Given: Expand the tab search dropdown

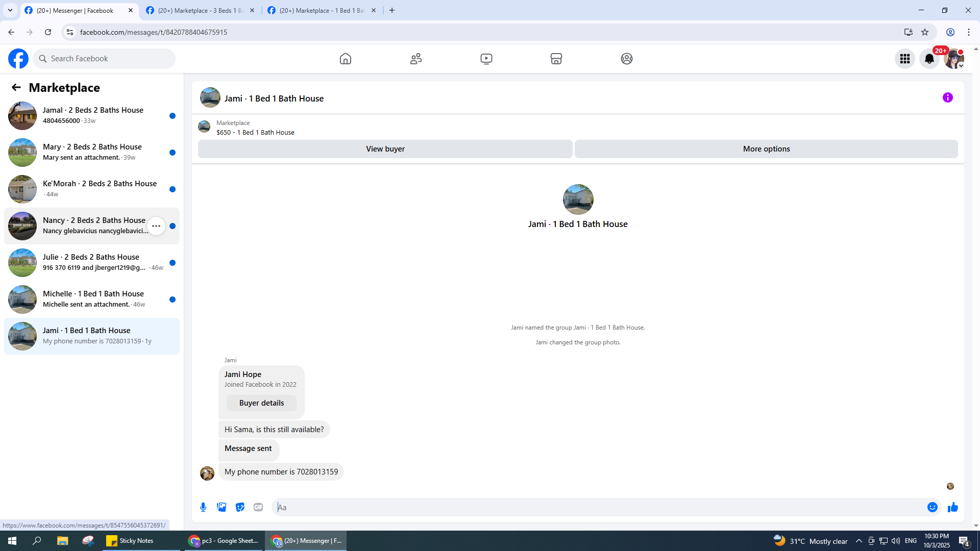Looking at the screenshot, I should [10, 10].
